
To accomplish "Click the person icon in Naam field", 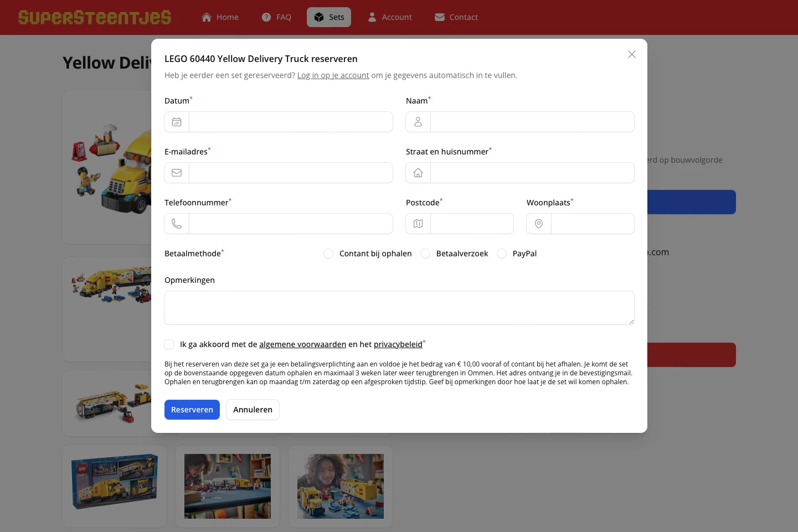I will (x=418, y=122).
